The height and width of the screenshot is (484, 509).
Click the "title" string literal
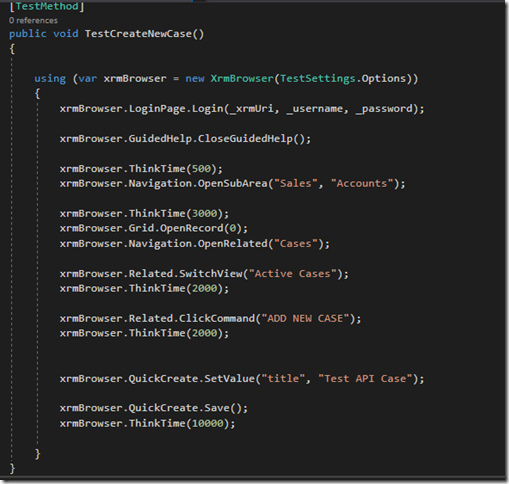283,379
